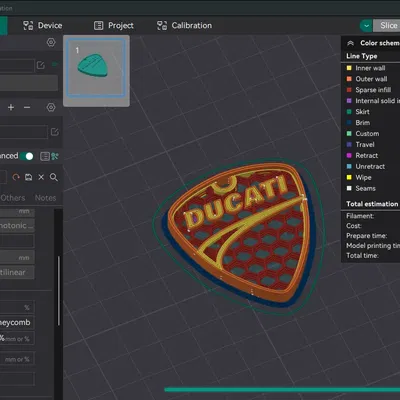Save the preset with the disk icon
Image resolution: width=400 pixels, height=400 pixels.
29,177
